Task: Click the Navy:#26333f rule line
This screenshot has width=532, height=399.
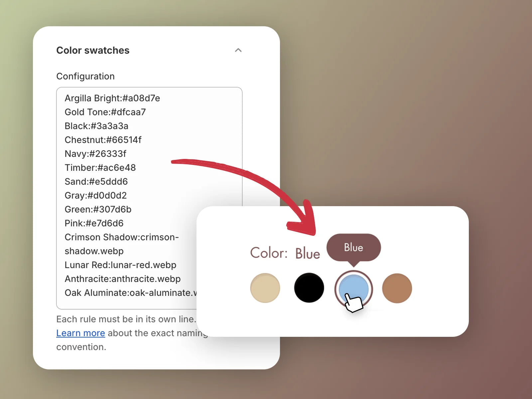Action: pos(95,154)
